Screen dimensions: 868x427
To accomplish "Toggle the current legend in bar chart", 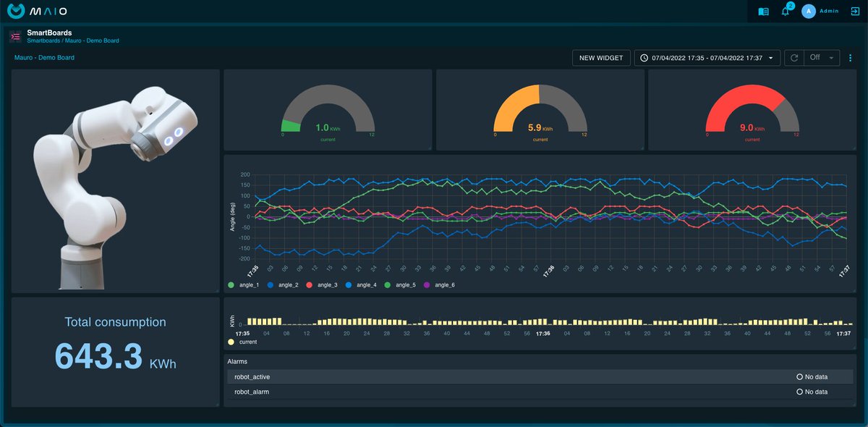I will click(242, 342).
